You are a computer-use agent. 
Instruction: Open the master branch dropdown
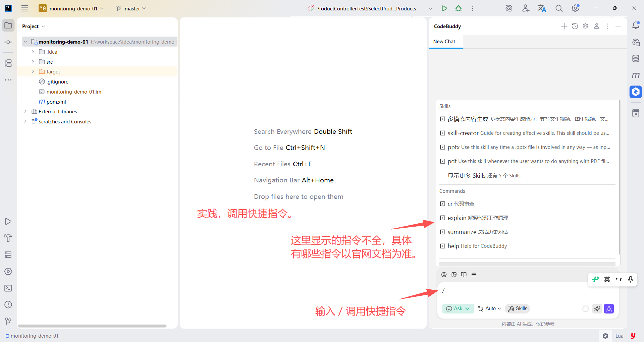(131, 8)
